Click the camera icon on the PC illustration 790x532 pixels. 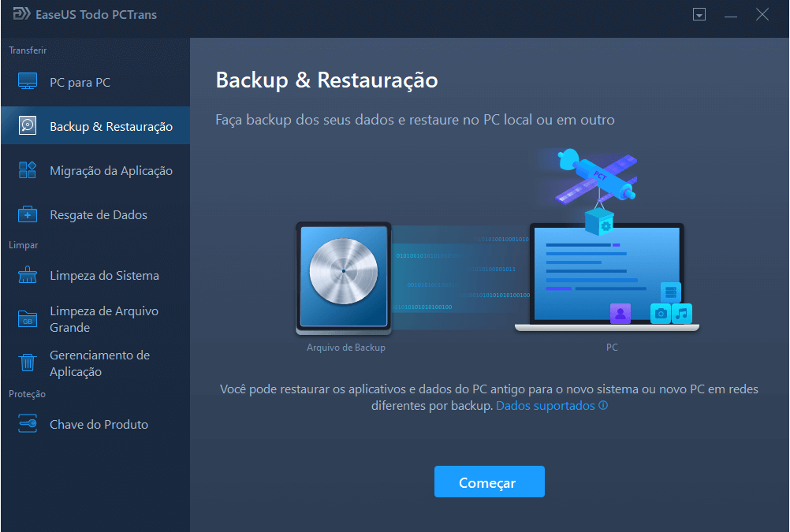660,313
